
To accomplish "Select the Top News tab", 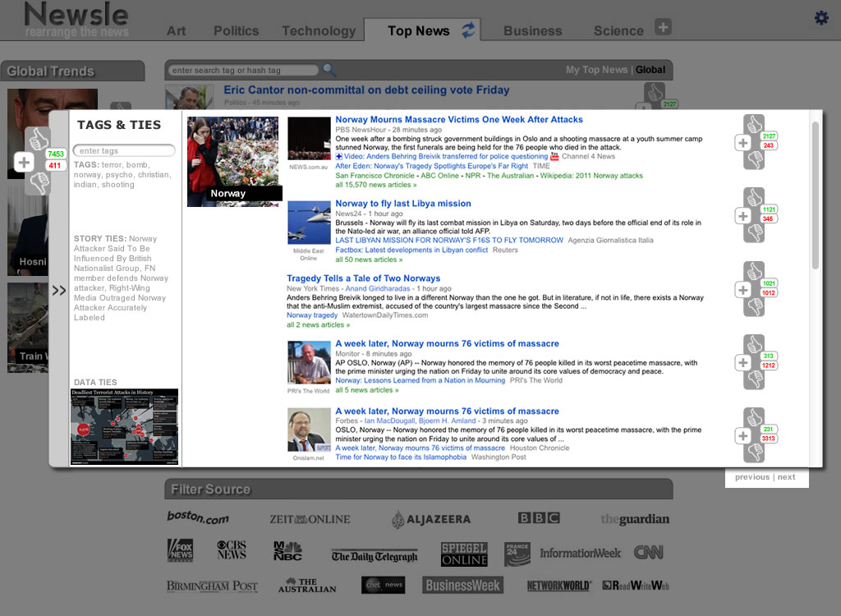I will (x=418, y=31).
